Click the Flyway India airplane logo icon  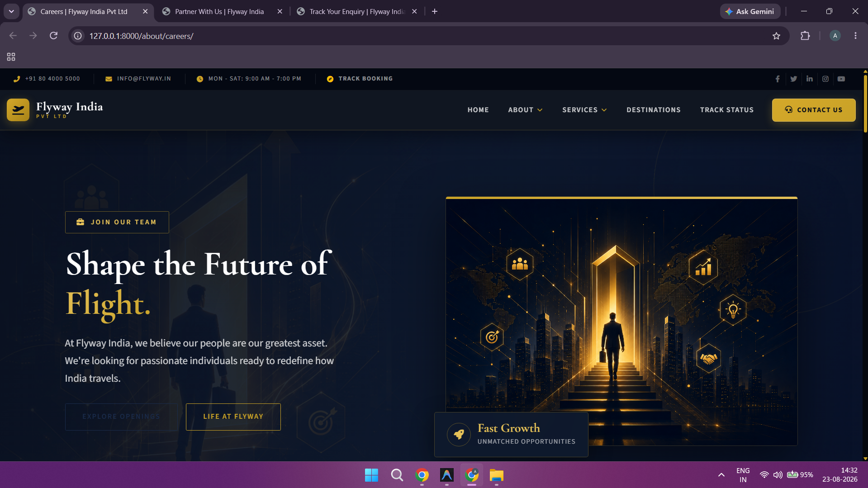(x=18, y=110)
